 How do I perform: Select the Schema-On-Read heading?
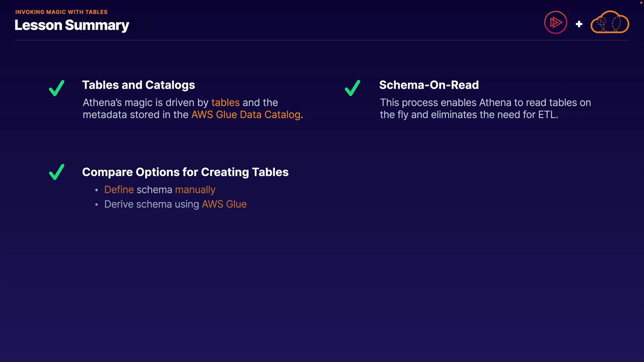[429, 85]
